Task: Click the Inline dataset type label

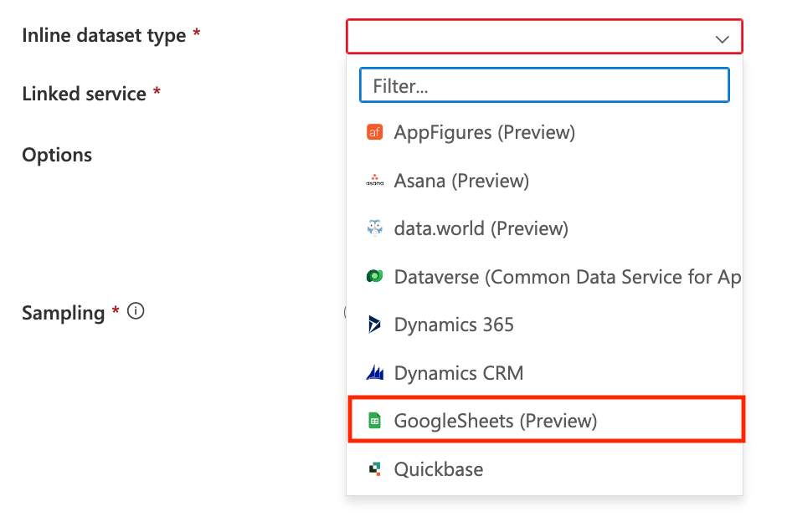Action: click(x=104, y=36)
